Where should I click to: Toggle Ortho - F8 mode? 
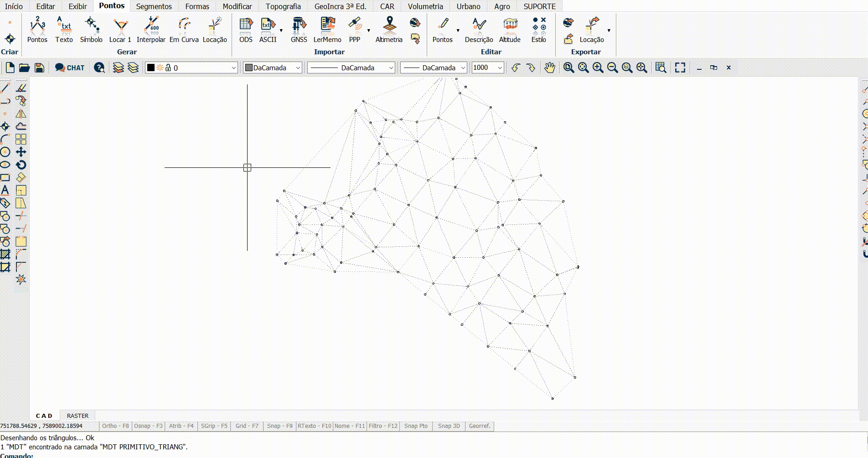tap(115, 426)
